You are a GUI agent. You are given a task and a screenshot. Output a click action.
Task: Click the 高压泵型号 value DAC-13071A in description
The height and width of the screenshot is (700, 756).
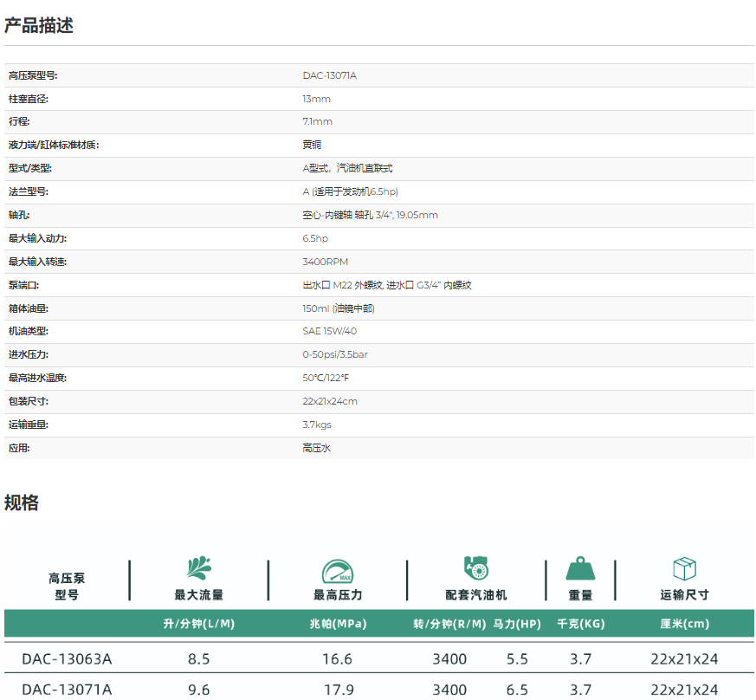click(x=329, y=75)
